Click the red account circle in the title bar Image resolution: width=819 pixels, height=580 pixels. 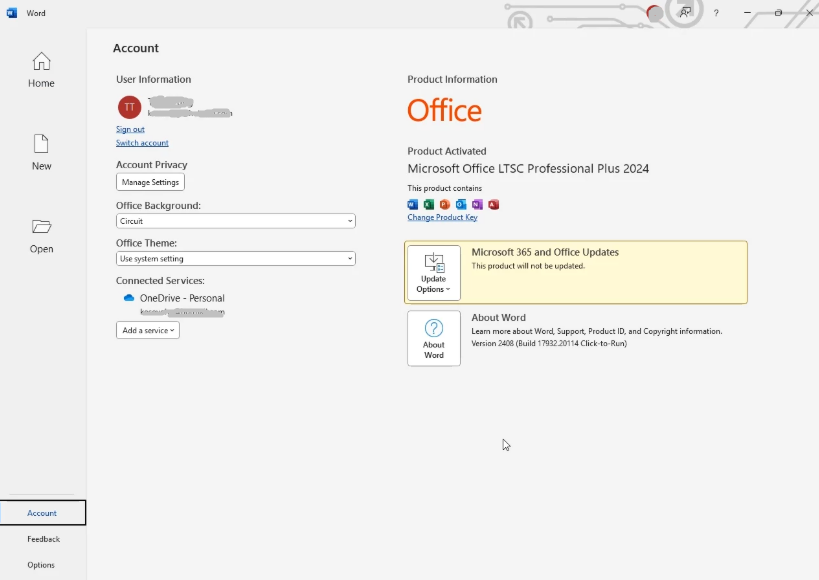pos(654,13)
